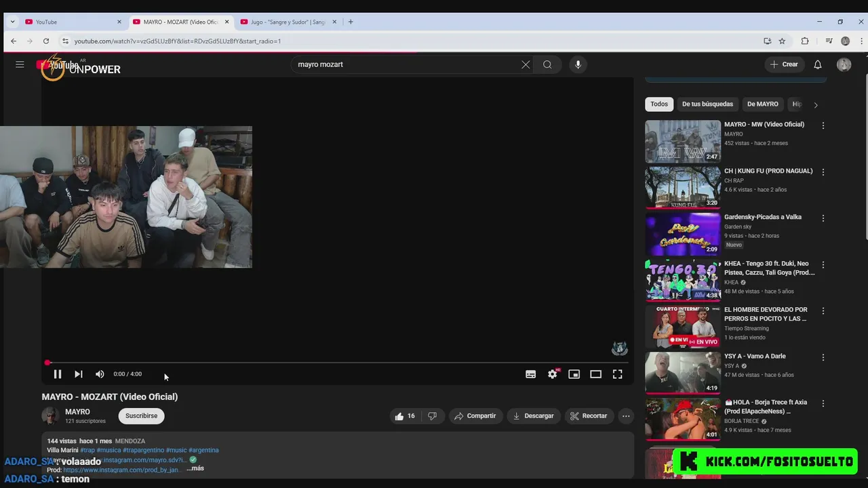868x488 pixels.
Task: Open MAYRO - MW video thumbnail
Action: pos(682,142)
